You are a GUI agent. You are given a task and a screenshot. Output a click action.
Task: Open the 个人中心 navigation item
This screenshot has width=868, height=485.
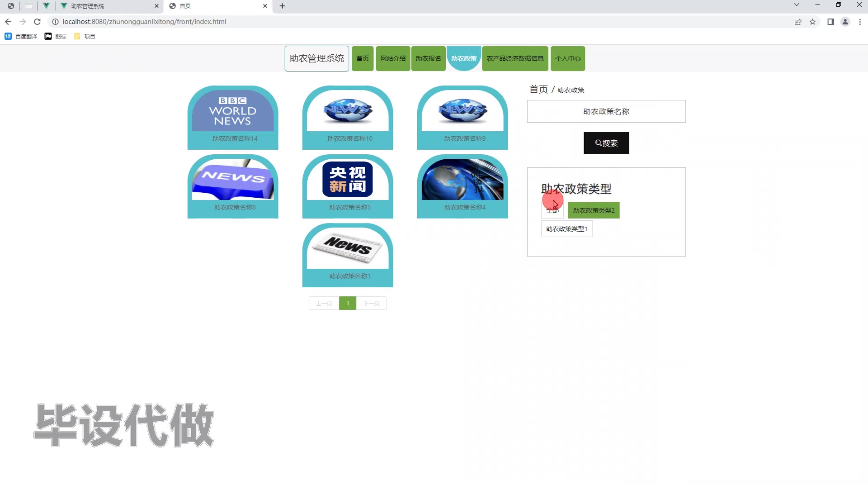568,58
